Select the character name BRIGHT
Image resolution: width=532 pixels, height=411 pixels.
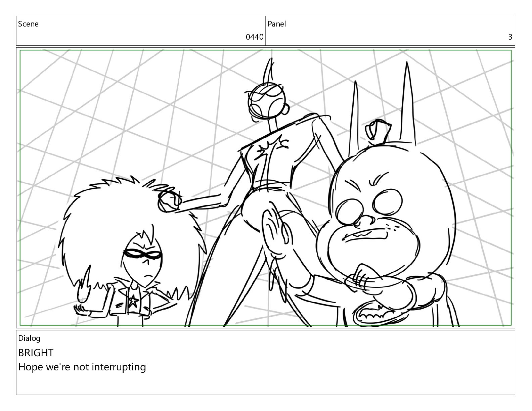[36, 353]
